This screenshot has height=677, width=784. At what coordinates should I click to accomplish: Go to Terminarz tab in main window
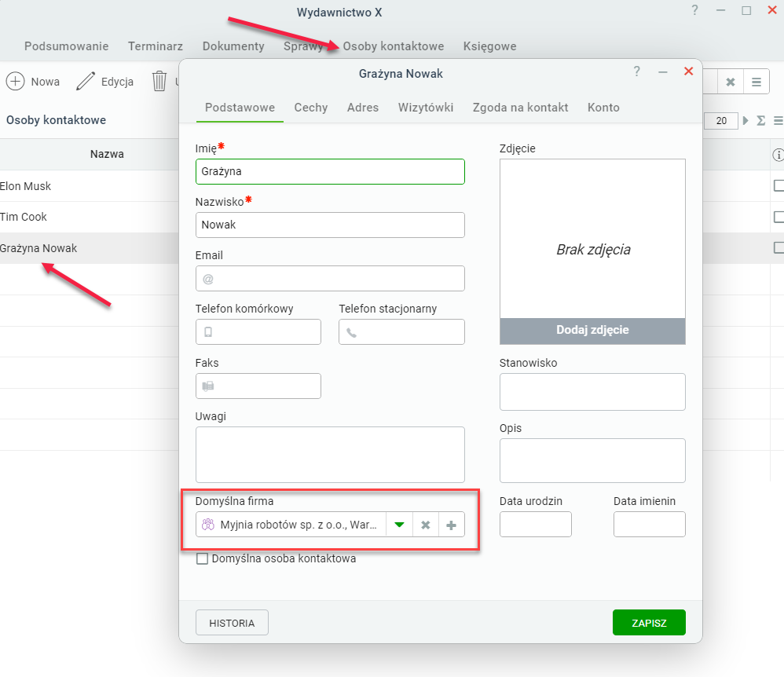point(156,46)
